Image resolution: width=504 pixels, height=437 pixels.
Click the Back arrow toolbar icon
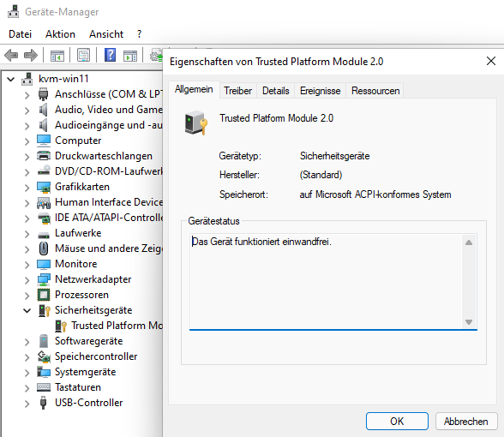click(x=11, y=56)
